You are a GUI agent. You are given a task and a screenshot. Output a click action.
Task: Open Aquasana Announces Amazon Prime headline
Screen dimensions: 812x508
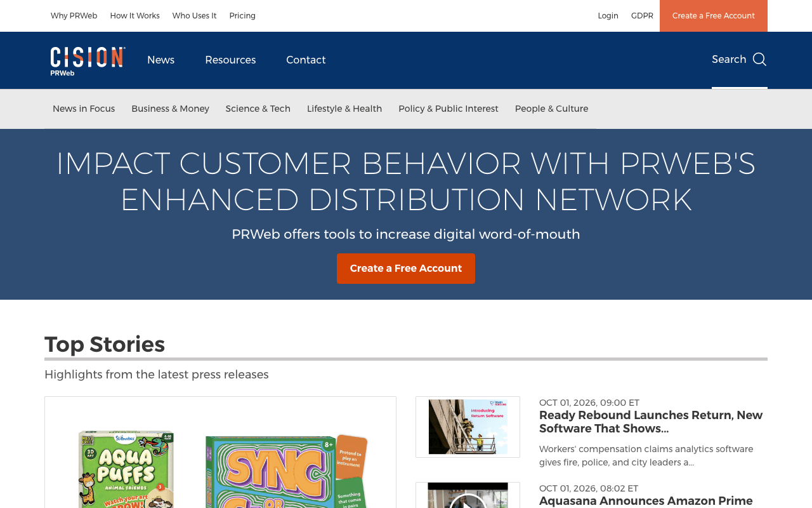(x=646, y=501)
